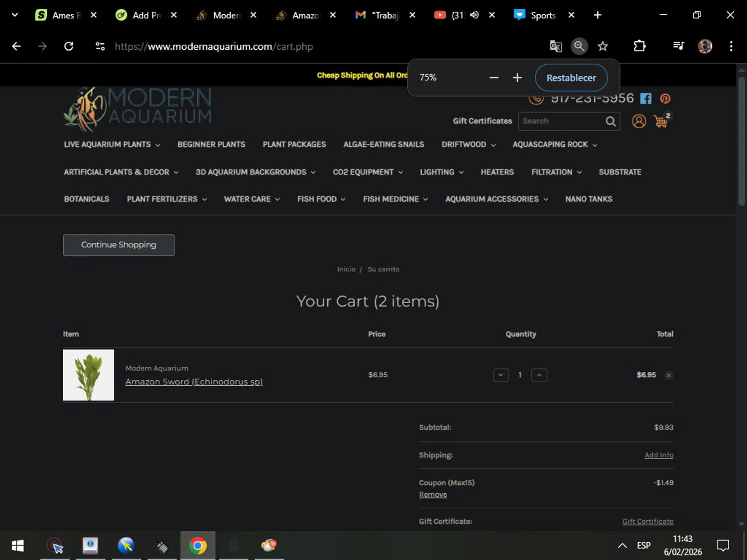Expand Fish Food menu

pyautogui.click(x=321, y=199)
